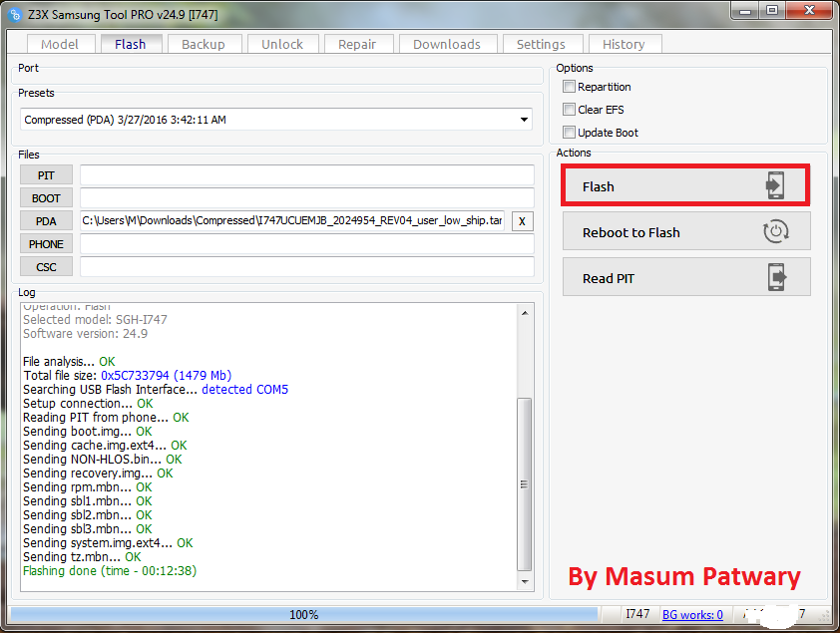Click the Read PIT button

pos(686,277)
